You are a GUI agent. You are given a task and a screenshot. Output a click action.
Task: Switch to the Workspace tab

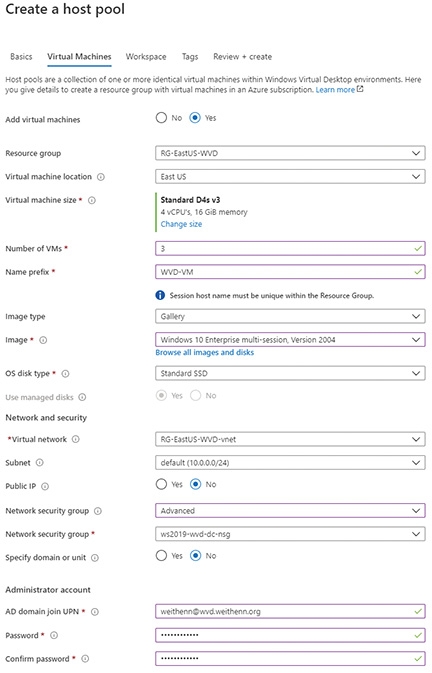click(146, 57)
